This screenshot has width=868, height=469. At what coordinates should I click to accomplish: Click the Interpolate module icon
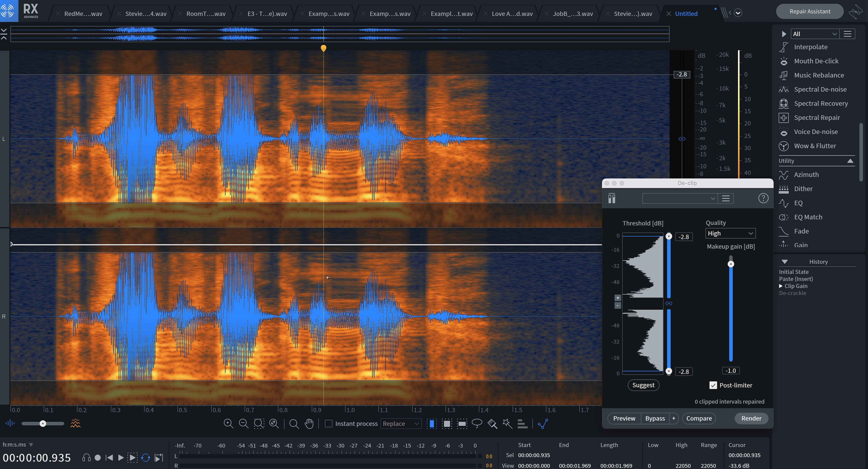pos(784,47)
